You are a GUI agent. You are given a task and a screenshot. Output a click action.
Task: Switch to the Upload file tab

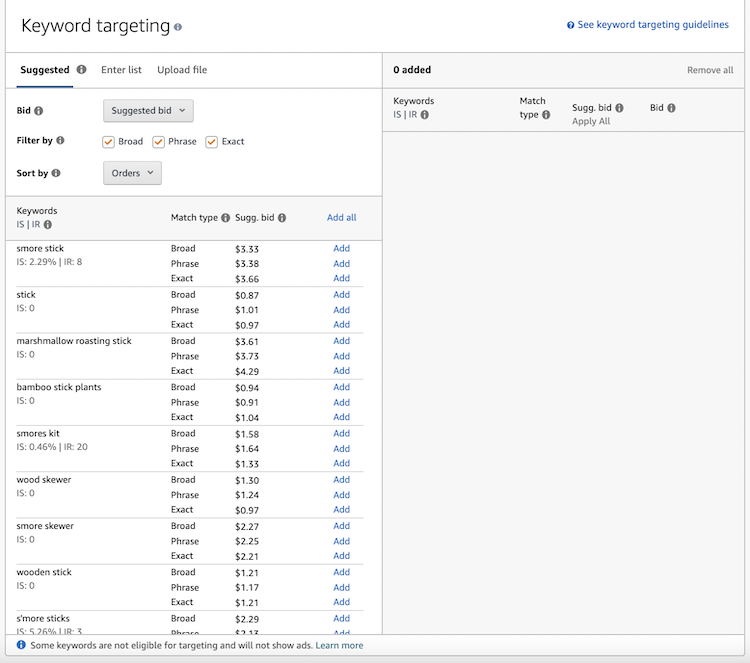pyautogui.click(x=182, y=70)
